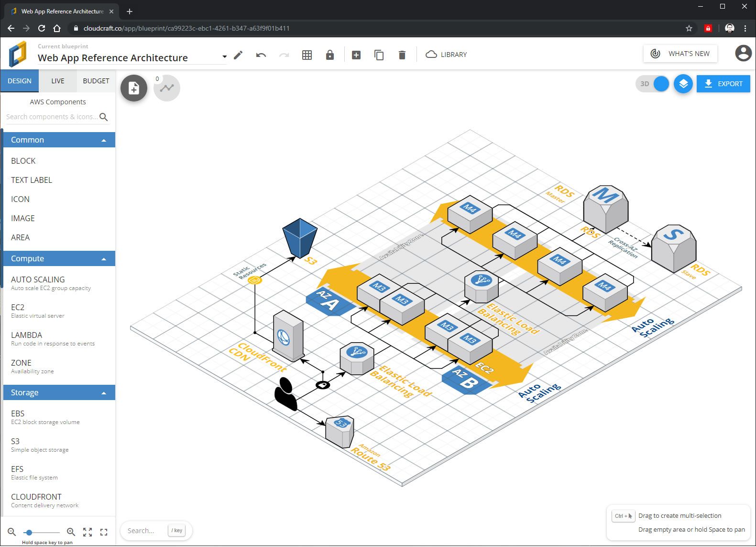
Task: Toggle the grid icon in toolbar
Action: [x=307, y=55]
